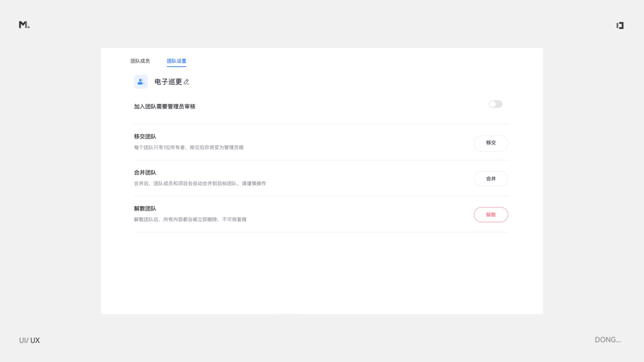Click the pencil icon to rename team

point(186,82)
